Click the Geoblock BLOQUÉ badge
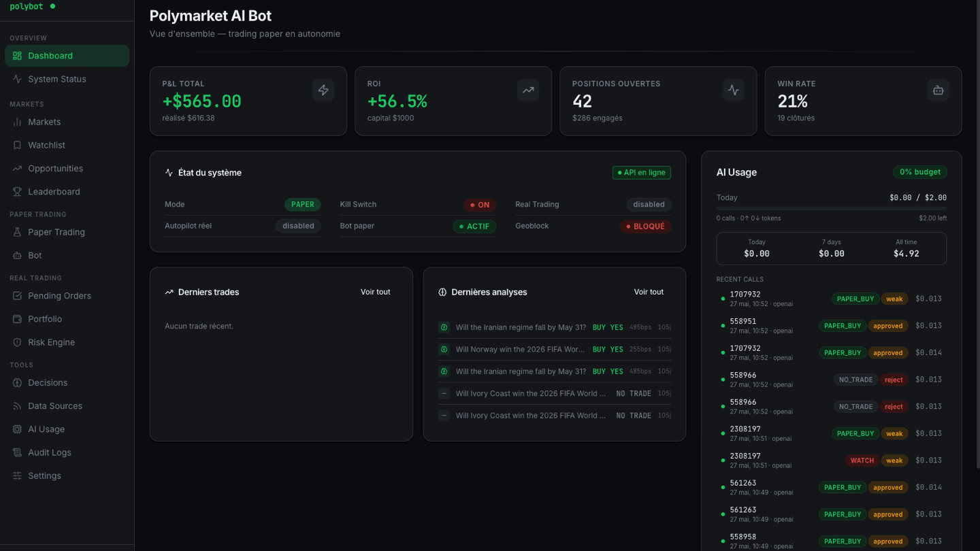Viewport: 980px width, 551px height. [x=645, y=227]
